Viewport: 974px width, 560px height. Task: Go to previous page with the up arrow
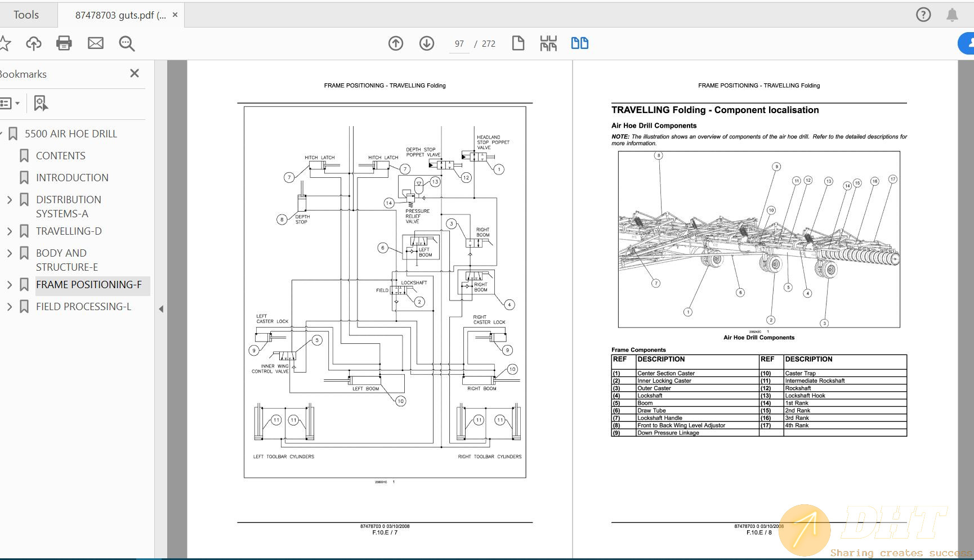click(395, 43)
